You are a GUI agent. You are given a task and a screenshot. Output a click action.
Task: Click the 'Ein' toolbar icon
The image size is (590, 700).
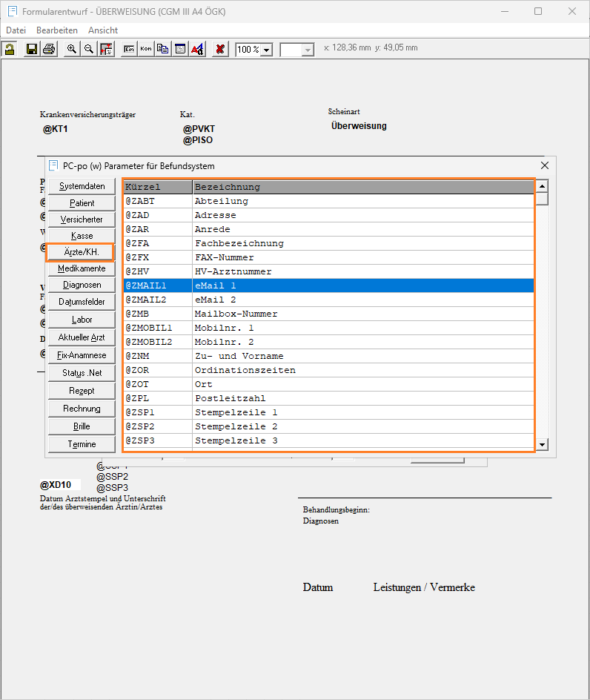pos(128,49)
